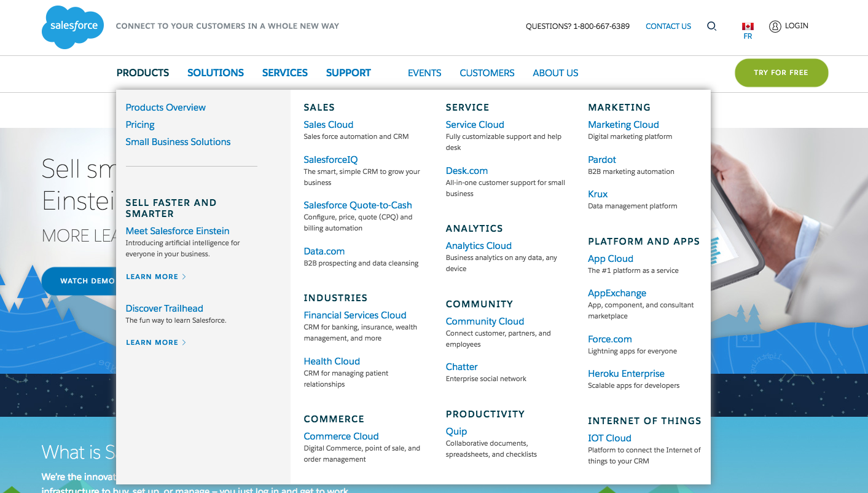The height and width of the screenshot is (493, 868).
Task: Click the Customers menu item
Action: pyautogui.click(x=487, y=73)
